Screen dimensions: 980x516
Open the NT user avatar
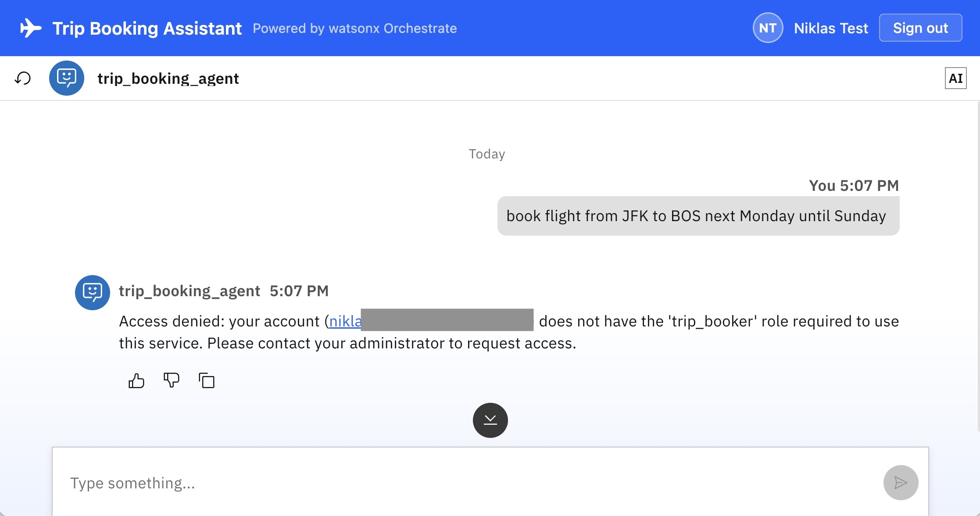pyautogui.click(x=768, y=28)
